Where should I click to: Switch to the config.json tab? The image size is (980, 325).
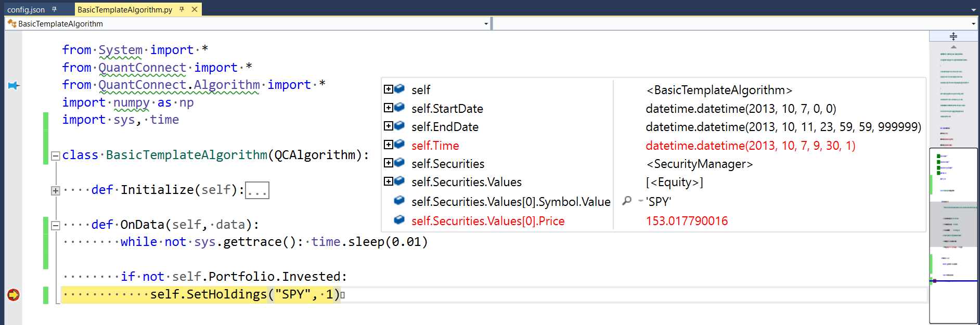pyautogui.click(x=26, y=9)
